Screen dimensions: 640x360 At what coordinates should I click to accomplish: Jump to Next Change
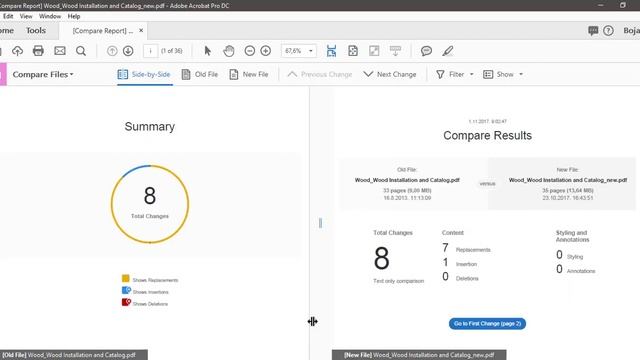tap(390, 74)
